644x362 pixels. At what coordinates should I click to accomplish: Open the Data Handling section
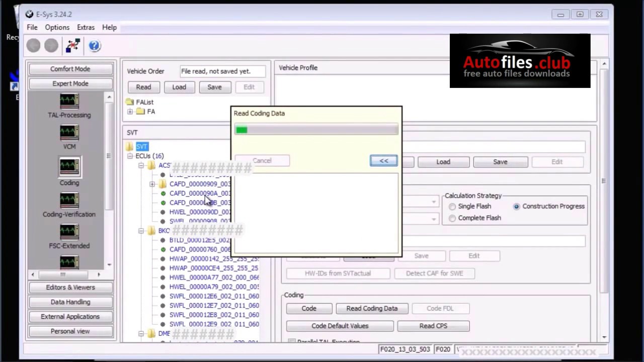point(70,302)
